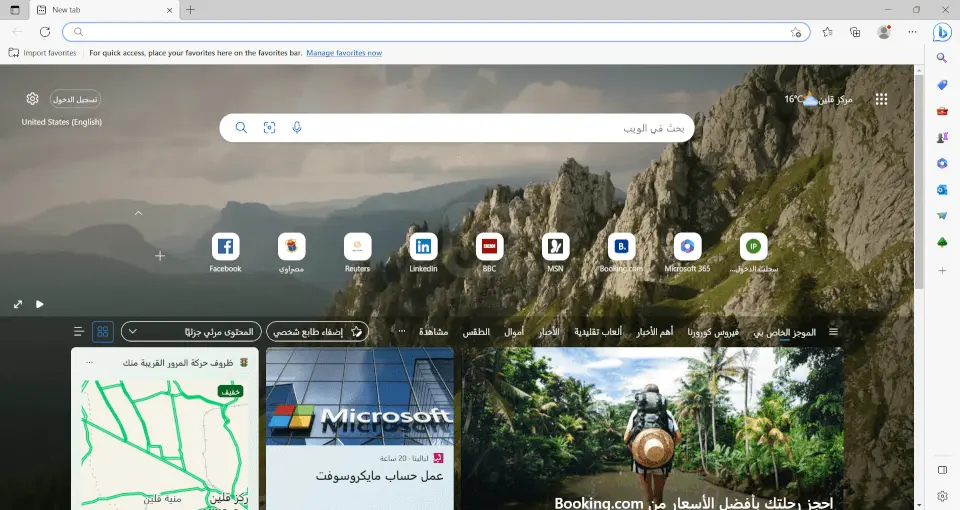Add this page to favorites star
The width and height of the screenshot is (960, 510).
pyautogui.click(x=795, y=32)
